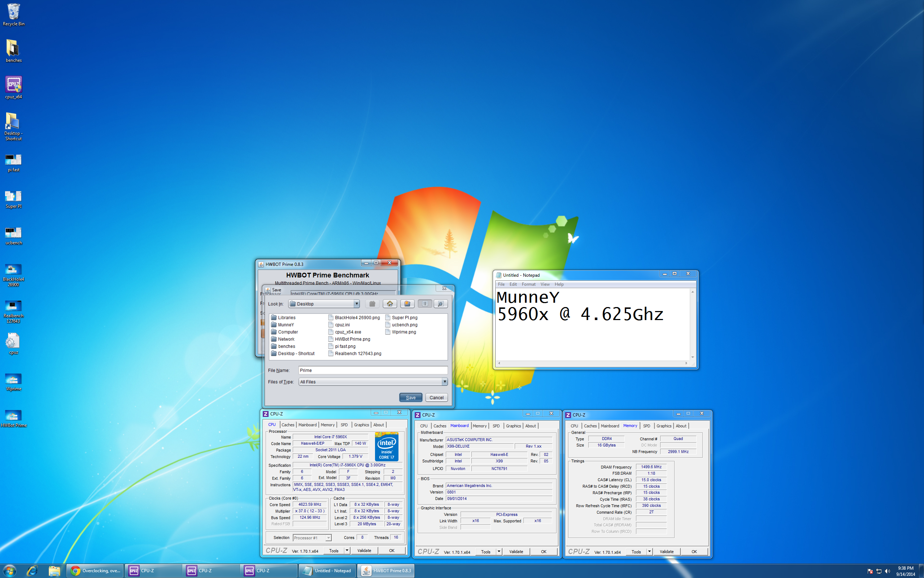Select the Network folder in file list

(283, 339)
